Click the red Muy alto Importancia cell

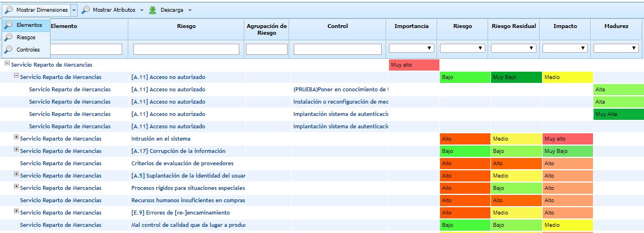(413, 65)
